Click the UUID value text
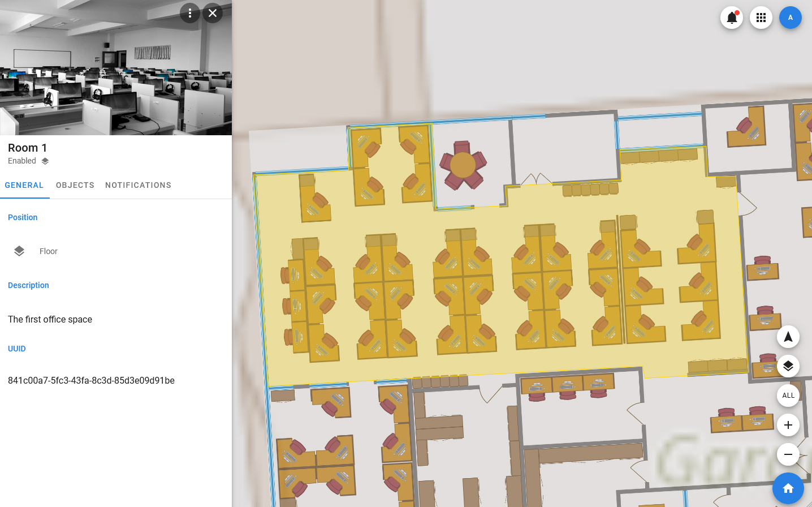This screenshot has height=507, width=812. pos(91,380)
